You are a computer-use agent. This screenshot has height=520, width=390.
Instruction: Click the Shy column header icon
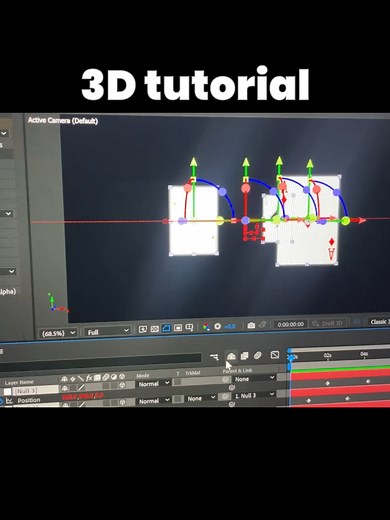coord(64,379)
